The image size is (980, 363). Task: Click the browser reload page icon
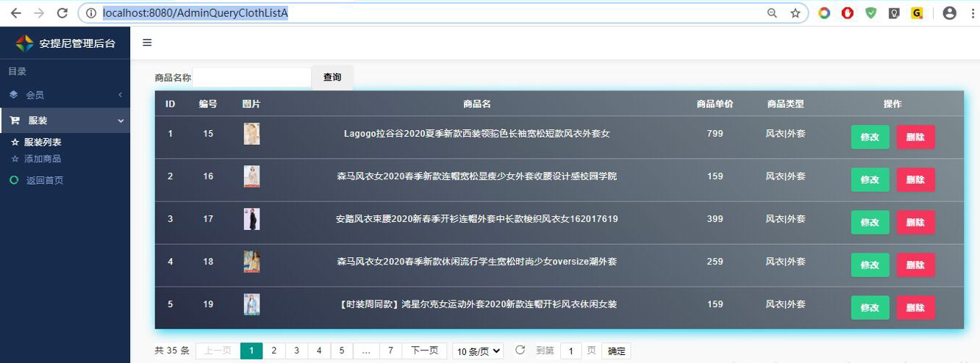tap(62, 13)
